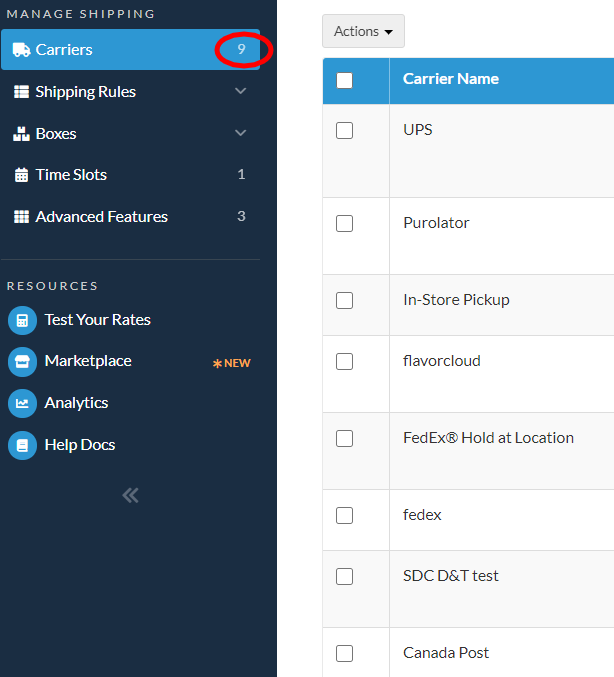Open the Advanced Features section
Image resolution: width=614 pixels, height=677 pixels.
[x=101, y=217]
